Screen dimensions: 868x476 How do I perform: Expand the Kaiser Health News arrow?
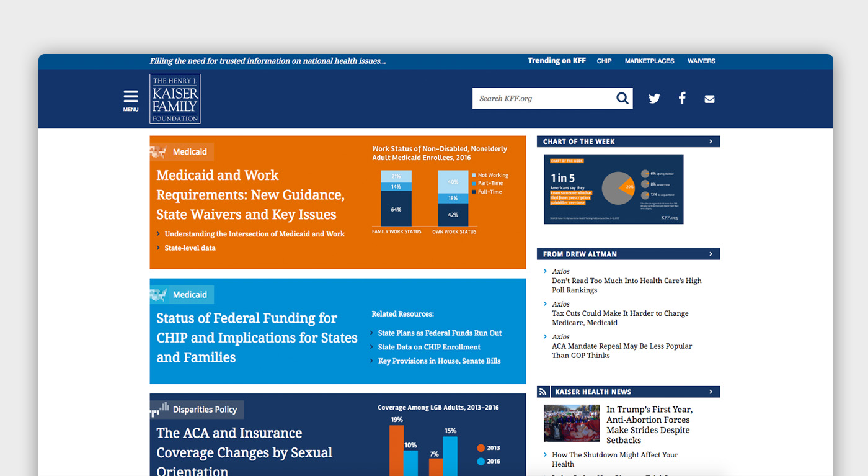pyautogui.click(x=711, y=392)
